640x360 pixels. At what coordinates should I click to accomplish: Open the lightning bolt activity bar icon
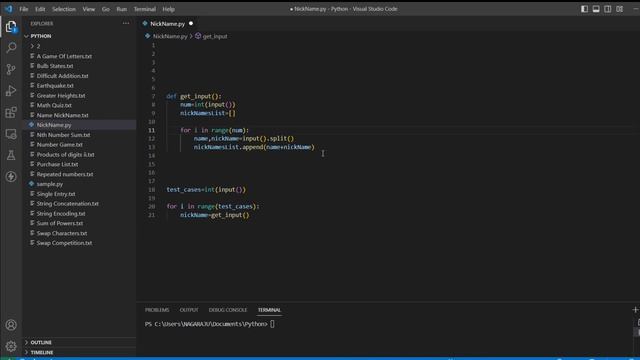click(x=11, y=176)
